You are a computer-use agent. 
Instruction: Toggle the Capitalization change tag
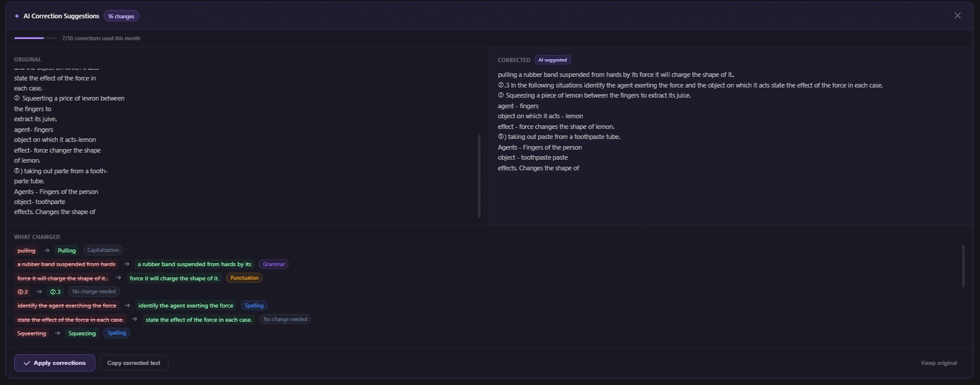[x=104, y=250]
